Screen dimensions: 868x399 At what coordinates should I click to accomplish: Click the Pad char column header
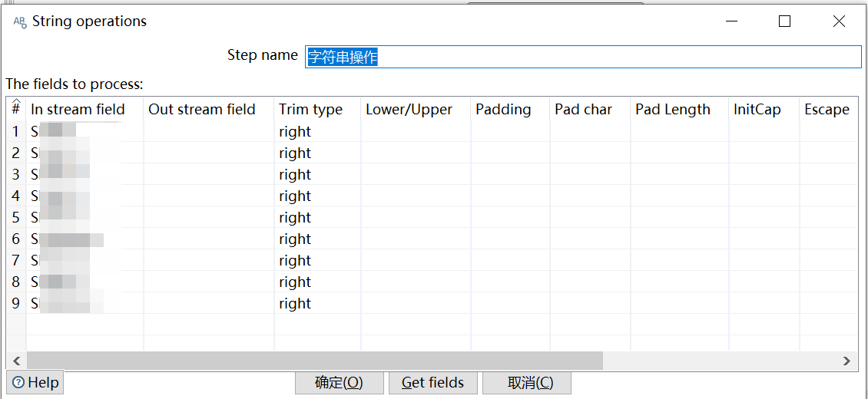[x=590, y=110]
